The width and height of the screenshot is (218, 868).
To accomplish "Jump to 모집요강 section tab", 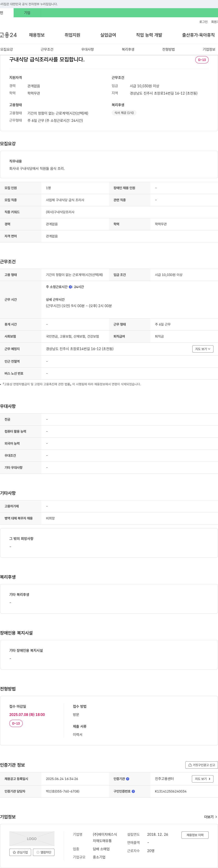I will click(6, 49).
